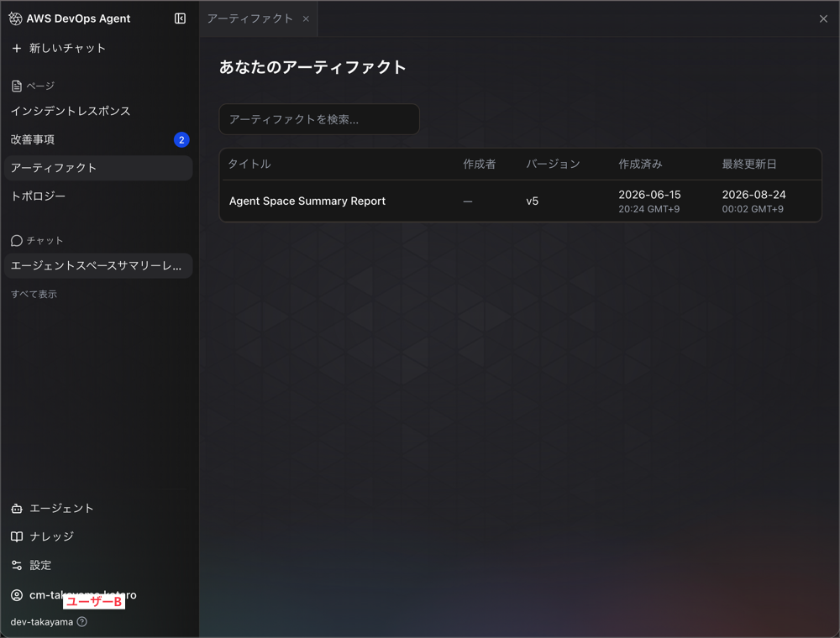Click the 作成者 column header
The width and height of the screenshot is (840, 638).
[x=480, y=164]
